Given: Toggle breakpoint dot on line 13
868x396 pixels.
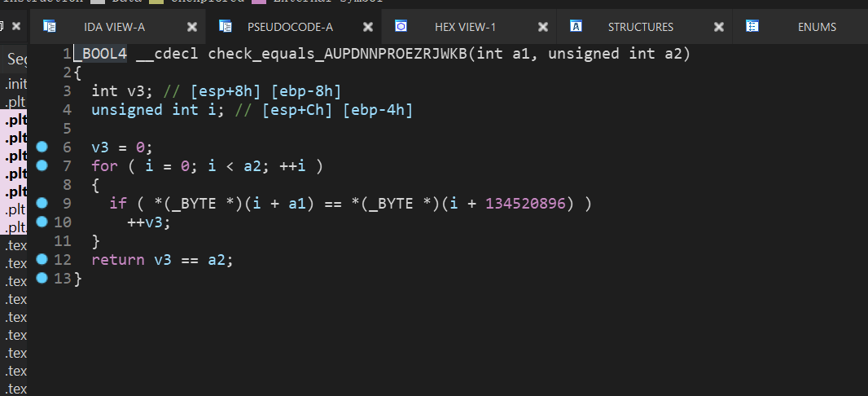Looking at the screenshot, I should pyautogui.click(x=42, y=278).
